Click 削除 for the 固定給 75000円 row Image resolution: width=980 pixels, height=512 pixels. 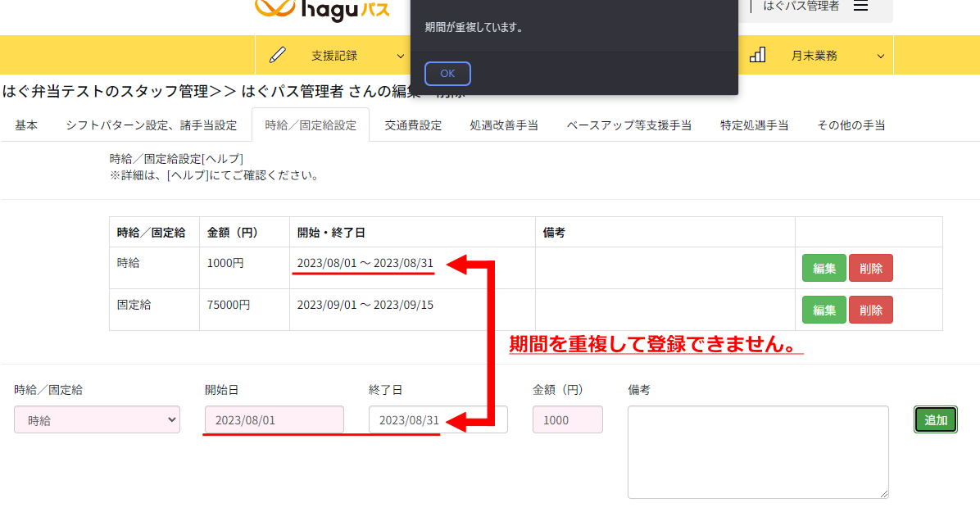tap(871, 310)
